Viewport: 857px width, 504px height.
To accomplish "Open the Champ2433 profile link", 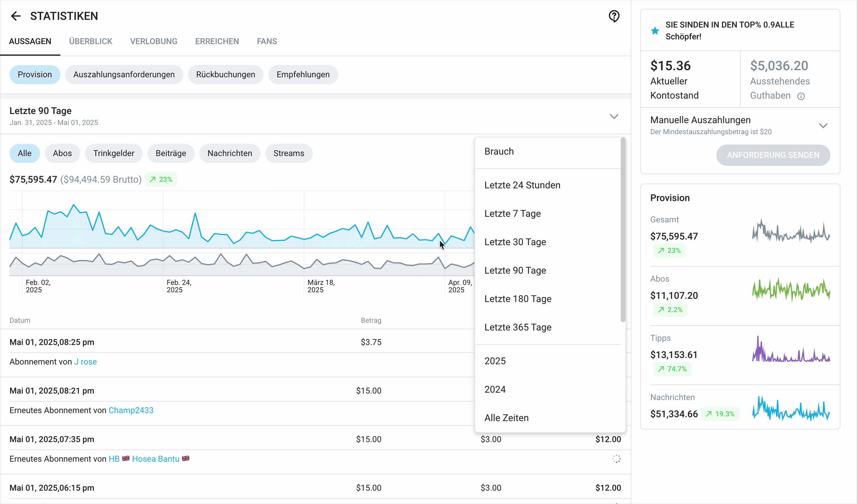I will [x=131, y=410].
